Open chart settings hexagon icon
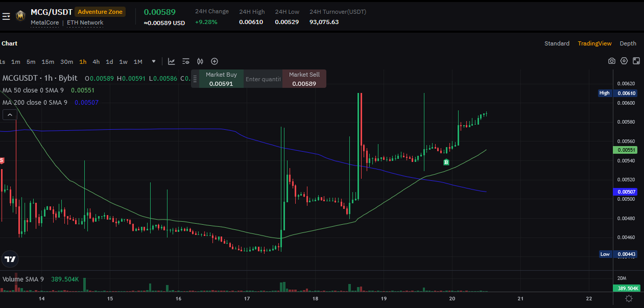644x308 pixels. [x=624, y=62]
